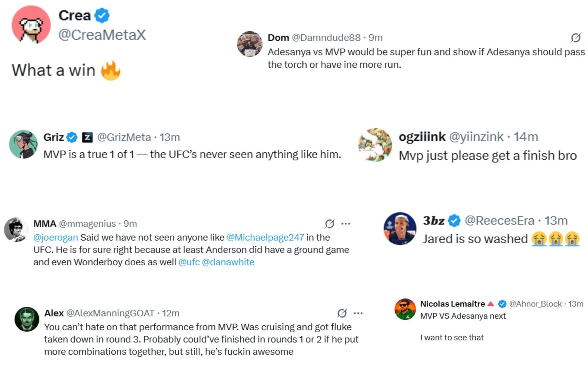
Task: Click the hidden-views icon on Alex's tweet
Action: coord(342,313)
